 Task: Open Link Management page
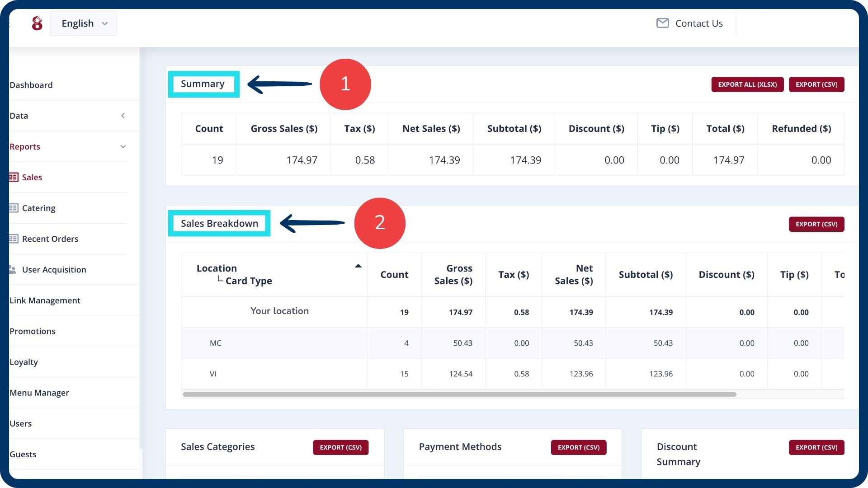[x=45, y=300]
